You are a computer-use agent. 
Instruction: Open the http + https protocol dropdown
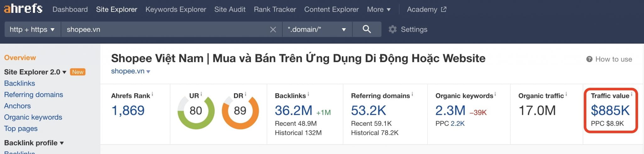32,29
